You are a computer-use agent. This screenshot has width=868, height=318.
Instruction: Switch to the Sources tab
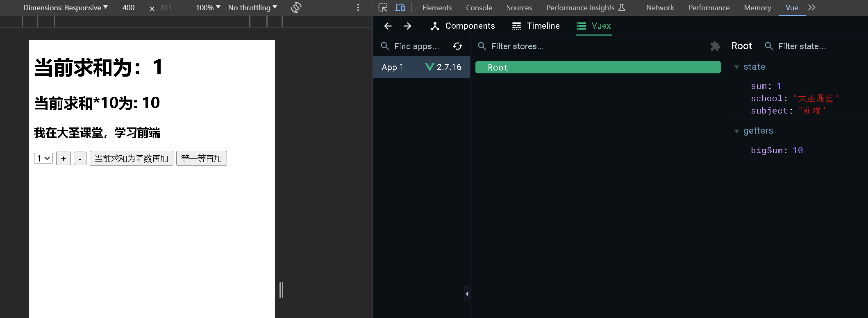click(519, 7)
